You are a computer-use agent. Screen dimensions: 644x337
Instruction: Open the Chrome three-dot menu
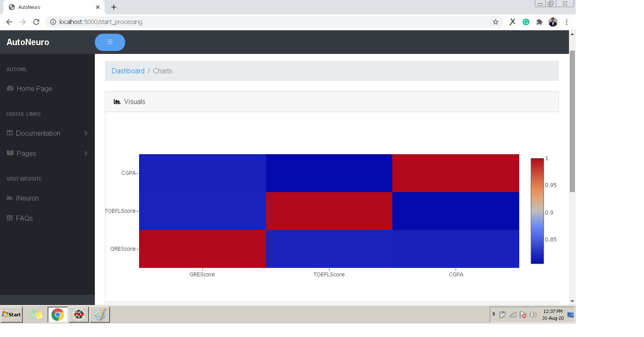[566, 22]
